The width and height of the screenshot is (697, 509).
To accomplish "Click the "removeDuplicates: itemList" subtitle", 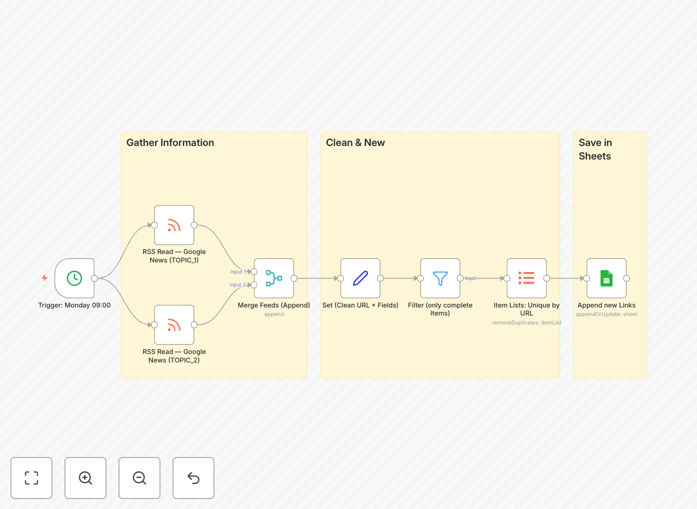I will (527, 323).
